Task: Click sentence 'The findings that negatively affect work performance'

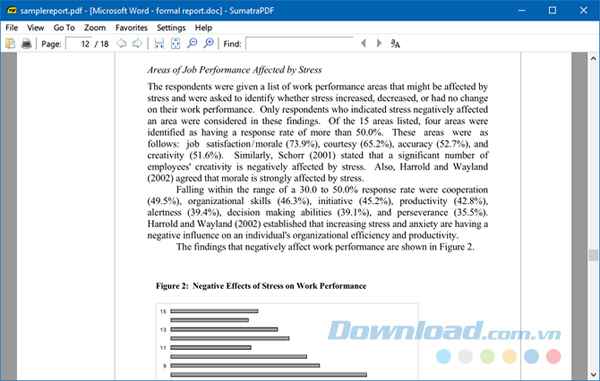Action: (325, 247)
